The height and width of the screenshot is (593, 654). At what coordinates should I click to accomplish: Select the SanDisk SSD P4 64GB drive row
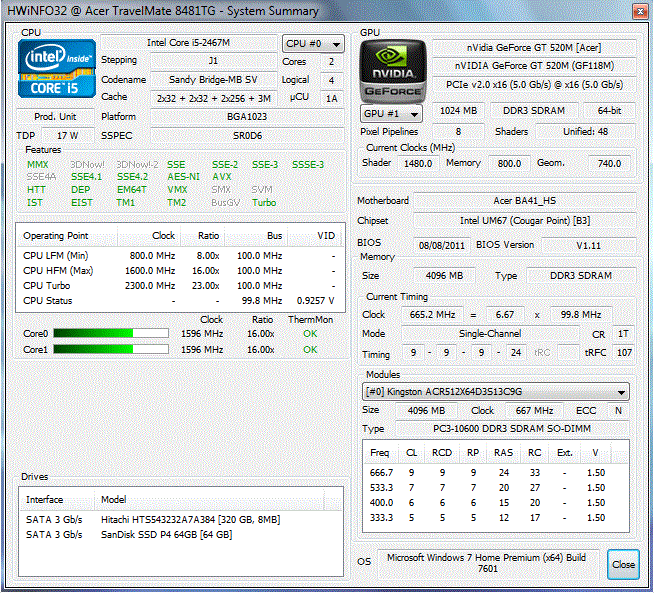coord(181,535)
